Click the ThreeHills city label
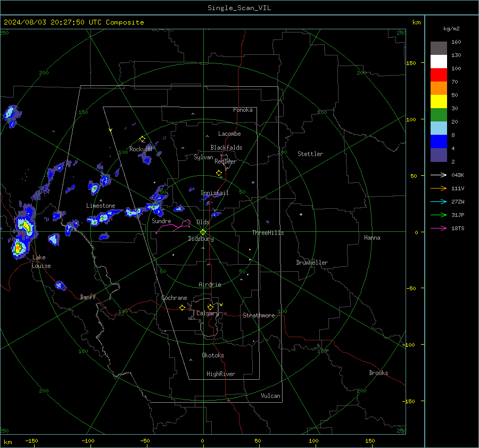The height and width of the screenshot is (448, 479). pyautogui.click(x=268, y=233)
